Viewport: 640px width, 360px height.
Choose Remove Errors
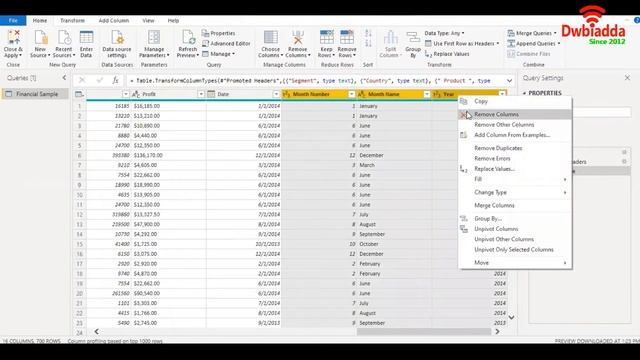click(x=515, y=158)
